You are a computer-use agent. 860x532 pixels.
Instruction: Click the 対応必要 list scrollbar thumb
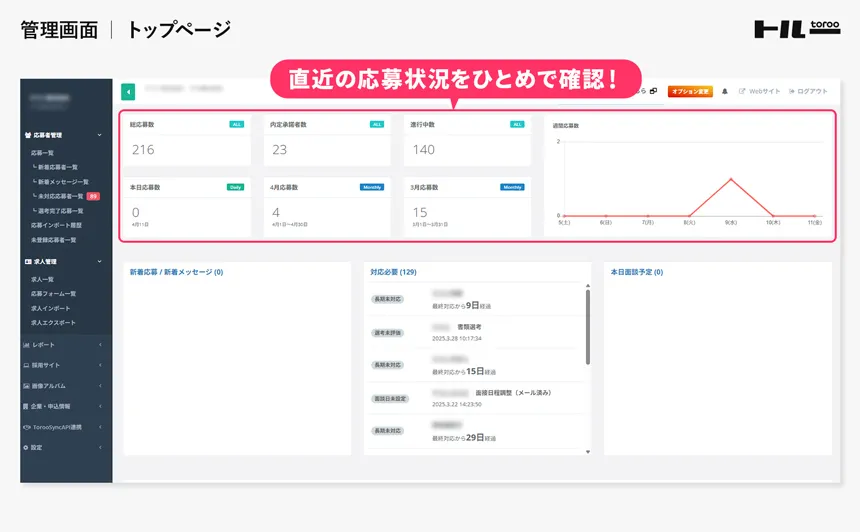[x=588, y=327]
